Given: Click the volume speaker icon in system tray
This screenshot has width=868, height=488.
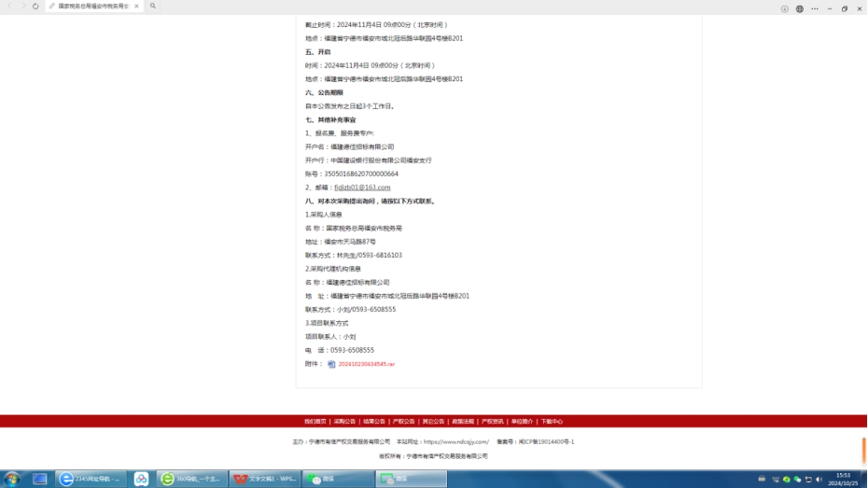Looking at the screenshot, I should pos(819,480).
